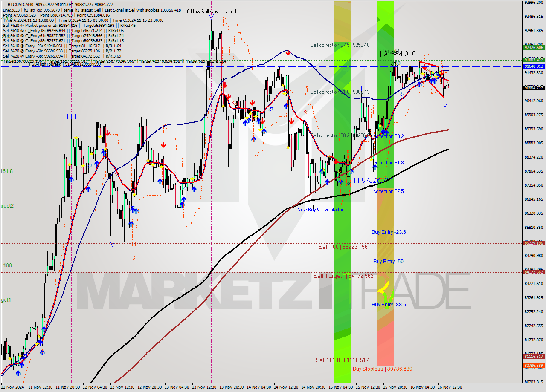Click the '0 New Buy Wave started' label
This screenshot has width=546, height=392.
pos(319,210)
